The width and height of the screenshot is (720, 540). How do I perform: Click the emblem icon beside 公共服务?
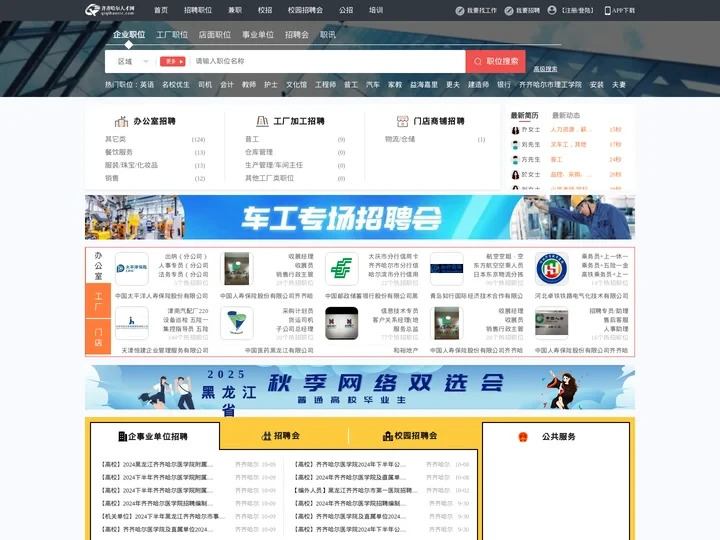coord(523,437)
